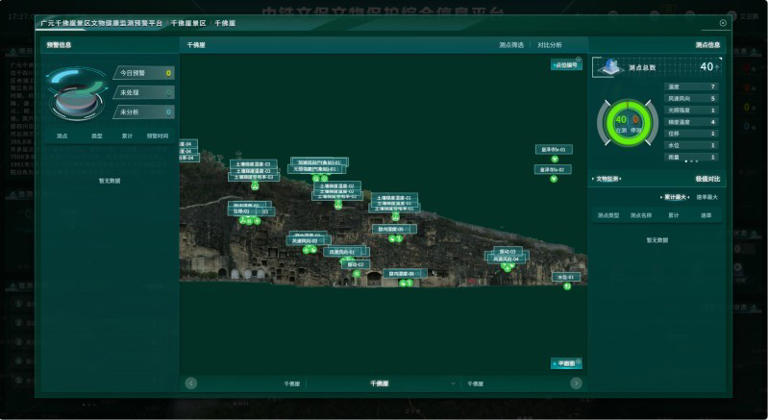Select the 温度 sensor type row
Viewport: 768px width, 420px height.
tap(692, 87)
